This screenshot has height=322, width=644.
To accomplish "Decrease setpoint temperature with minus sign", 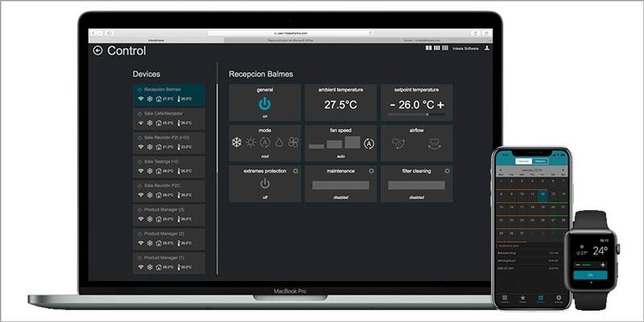I will (393, 105).
